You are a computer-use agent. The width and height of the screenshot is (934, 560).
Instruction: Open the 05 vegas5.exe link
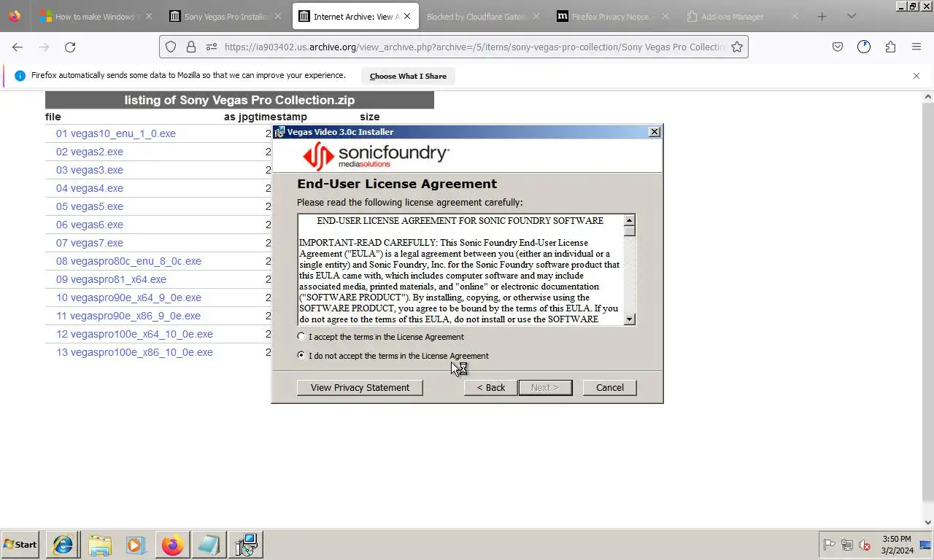click(90, 206)
